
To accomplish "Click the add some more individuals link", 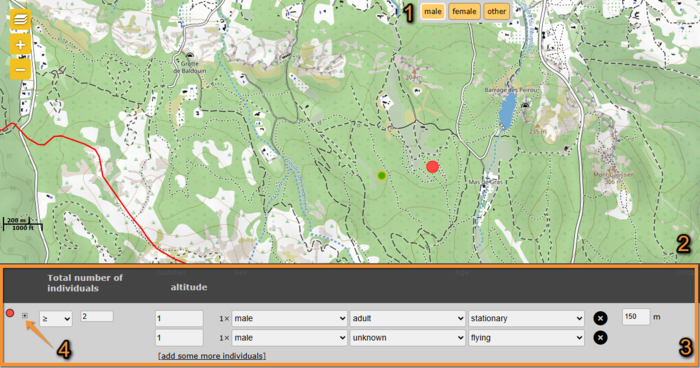I will point(212,356).
